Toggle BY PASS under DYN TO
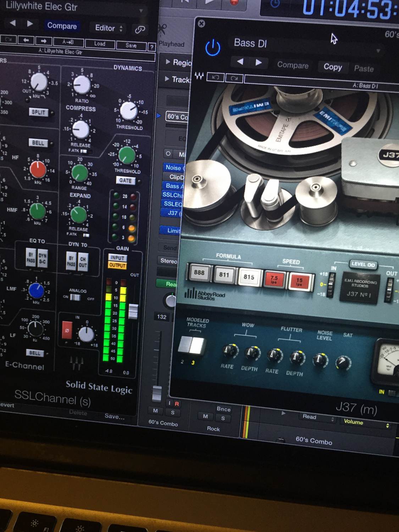Screen dimensions: 399x532 [x=71, y=261]
